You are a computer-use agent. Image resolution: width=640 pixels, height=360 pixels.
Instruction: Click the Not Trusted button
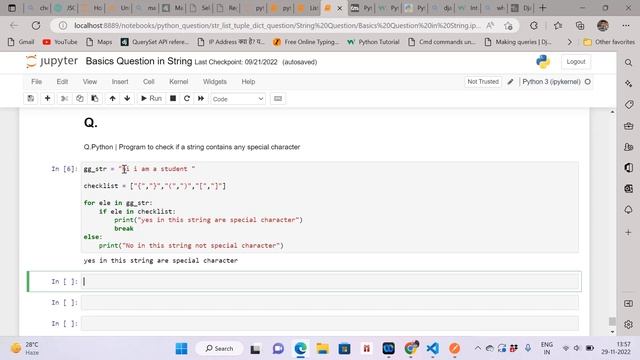[483, 82]
